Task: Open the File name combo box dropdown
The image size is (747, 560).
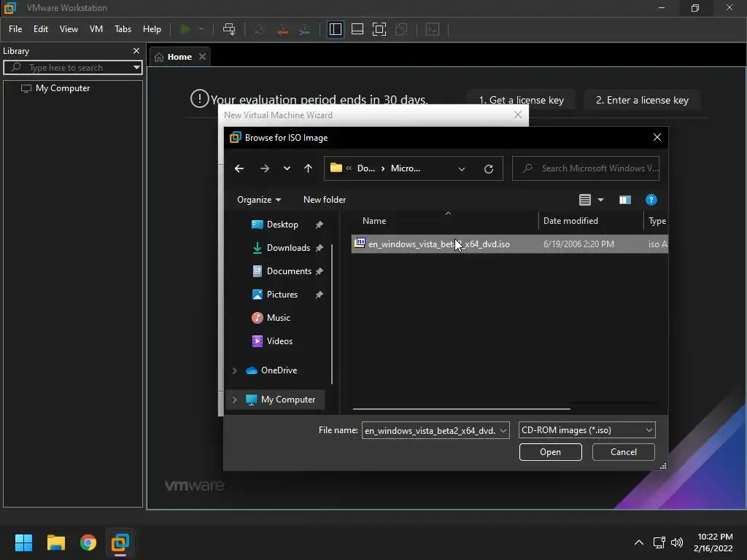Action: click(503, 430)
